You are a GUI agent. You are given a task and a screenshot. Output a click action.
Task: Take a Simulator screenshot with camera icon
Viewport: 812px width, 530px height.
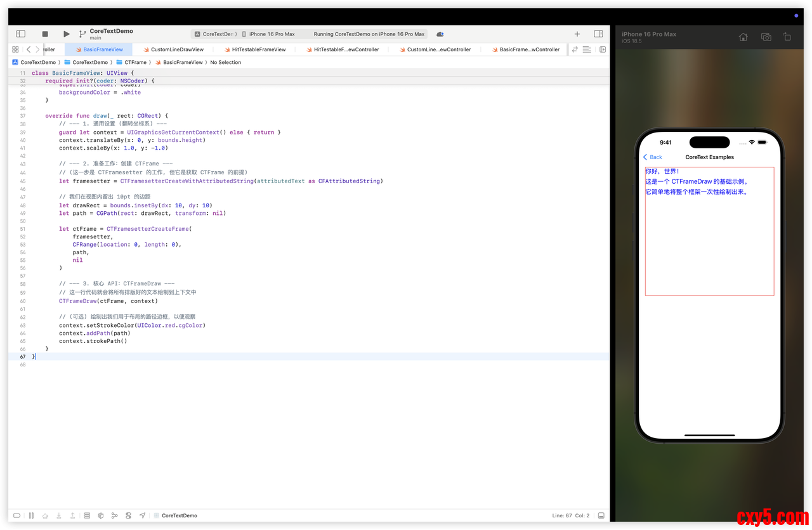[766, 37]
